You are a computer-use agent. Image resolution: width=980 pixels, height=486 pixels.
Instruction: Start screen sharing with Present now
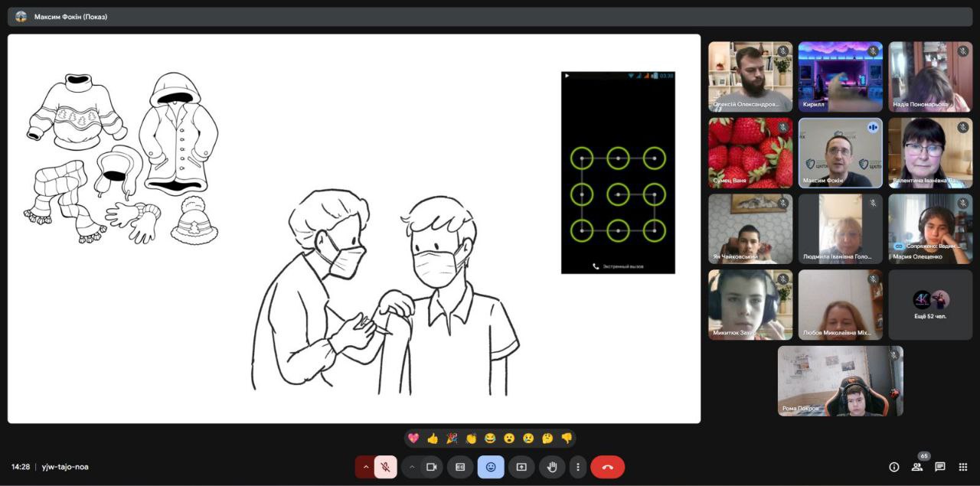pos(521,467)
